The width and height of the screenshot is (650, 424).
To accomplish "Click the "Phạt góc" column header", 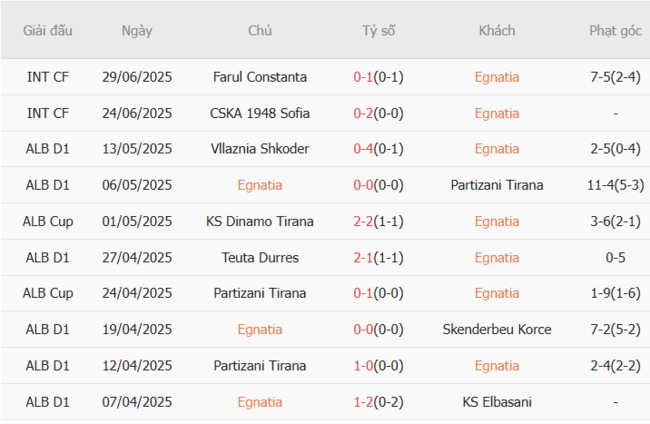I will click(615, 30).
